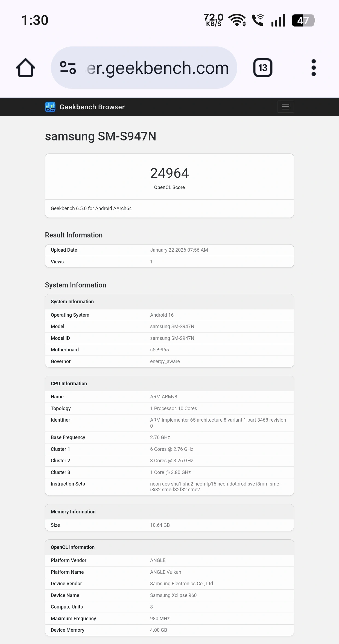
Task: Tap the cellular signal strength icon
Action: pos(278,20)
